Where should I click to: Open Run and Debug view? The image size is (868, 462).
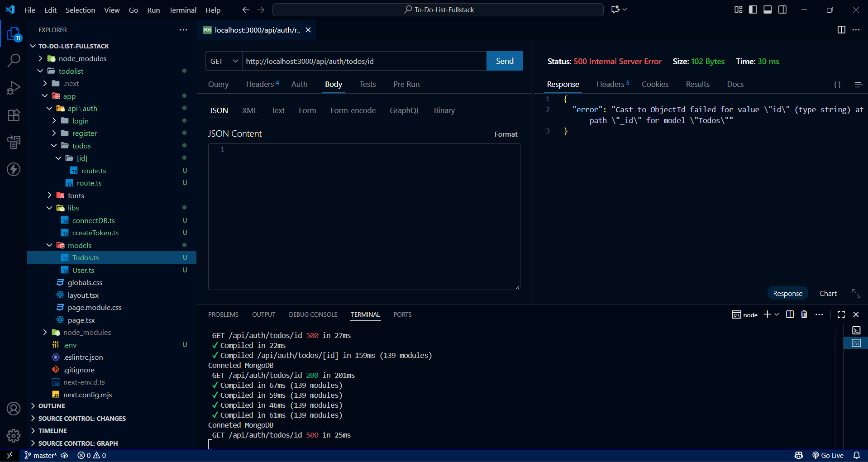point(14,88)
